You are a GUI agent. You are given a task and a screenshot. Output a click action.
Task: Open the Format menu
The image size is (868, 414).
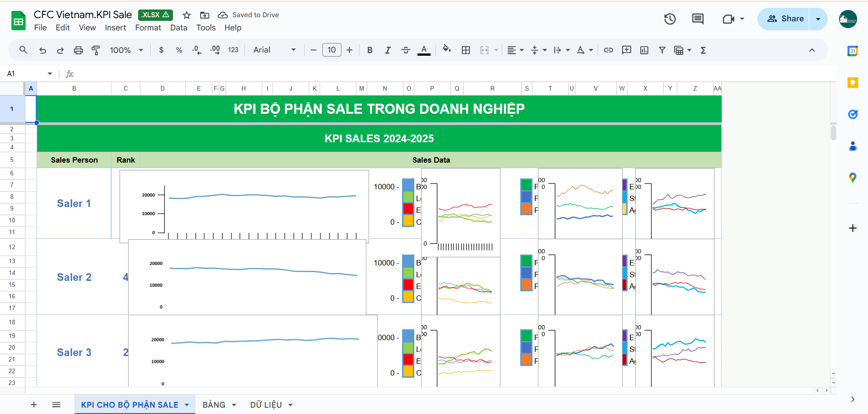(148, 28)
